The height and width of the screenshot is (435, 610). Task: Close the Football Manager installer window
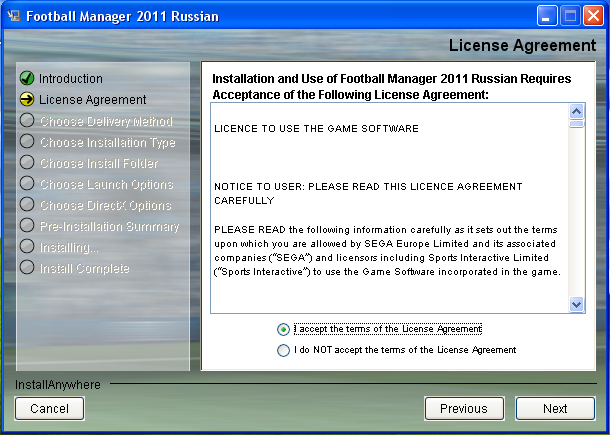[x=593, y=16]
